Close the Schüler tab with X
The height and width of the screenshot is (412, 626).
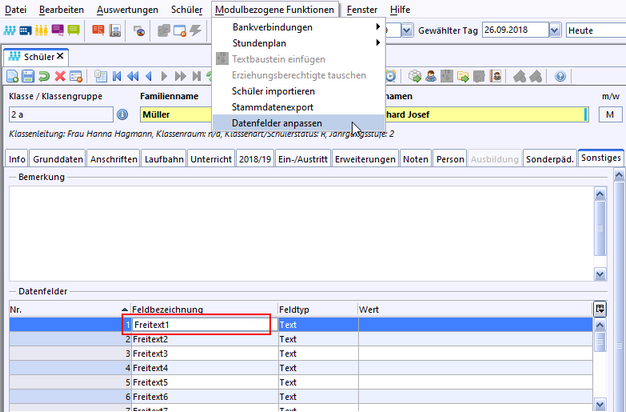pyautogui.click(x=60, y=56)
